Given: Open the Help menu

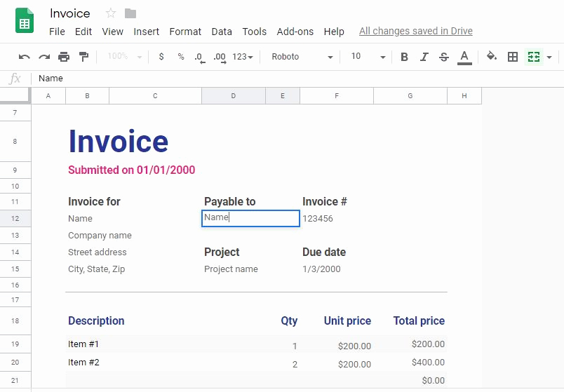Looking at the screenshot, I should click(x=334, y=32).
